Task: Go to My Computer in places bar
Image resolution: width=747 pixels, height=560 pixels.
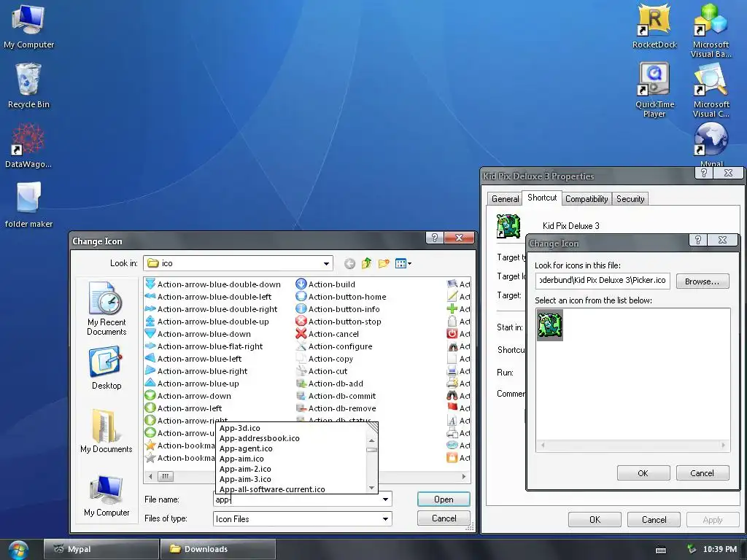Action: [107, 496]
